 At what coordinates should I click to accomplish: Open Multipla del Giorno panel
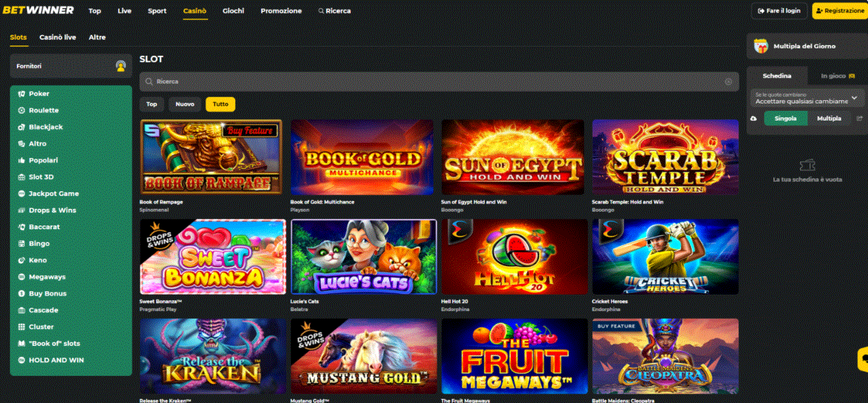click(807, 46)
